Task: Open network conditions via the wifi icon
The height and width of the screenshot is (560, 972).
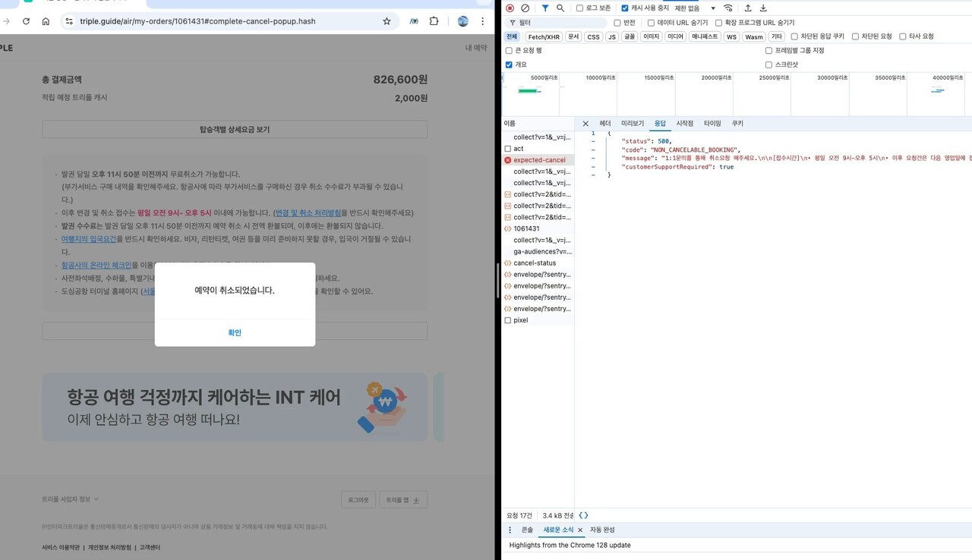Action: point(727,8)
